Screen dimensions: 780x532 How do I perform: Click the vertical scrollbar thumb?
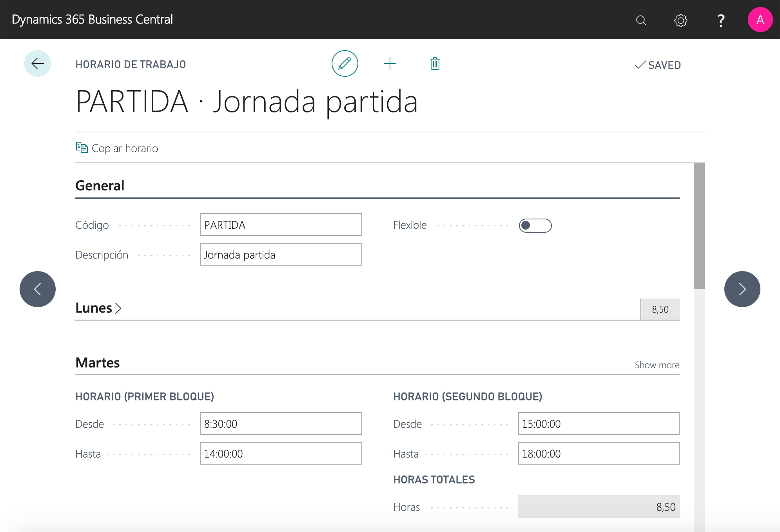(x=699, y=226)
